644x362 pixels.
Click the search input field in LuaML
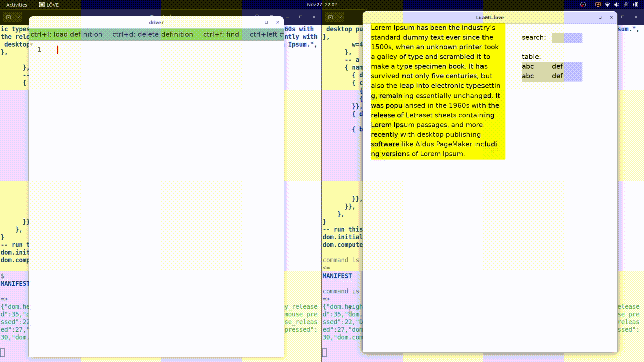pos(567,38)
